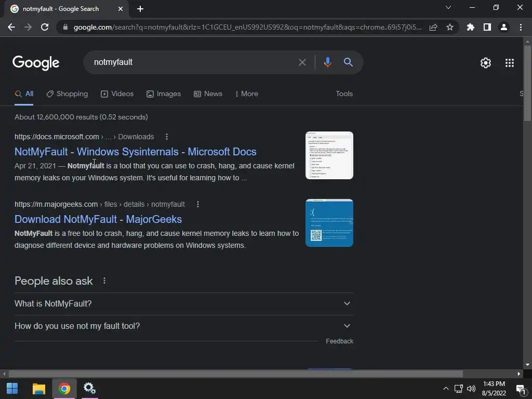
Task: Open Chrome side panel icon
Action: 487,27
